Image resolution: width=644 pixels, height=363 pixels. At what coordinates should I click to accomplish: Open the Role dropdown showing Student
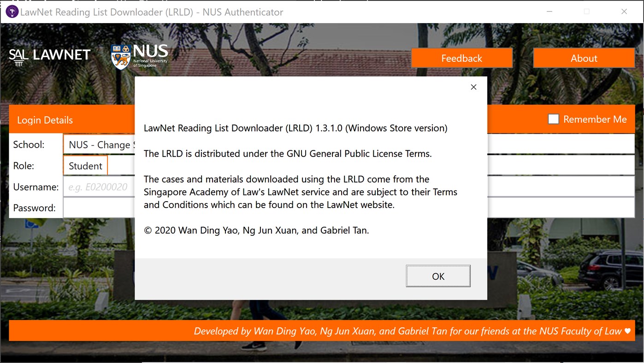point(85,165)
